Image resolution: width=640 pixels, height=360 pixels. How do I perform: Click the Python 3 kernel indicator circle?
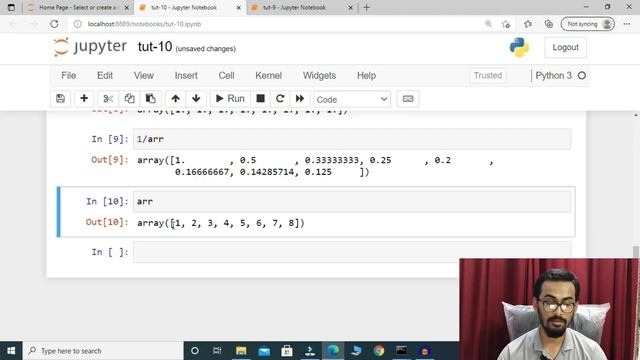click(x=582, y=76)
